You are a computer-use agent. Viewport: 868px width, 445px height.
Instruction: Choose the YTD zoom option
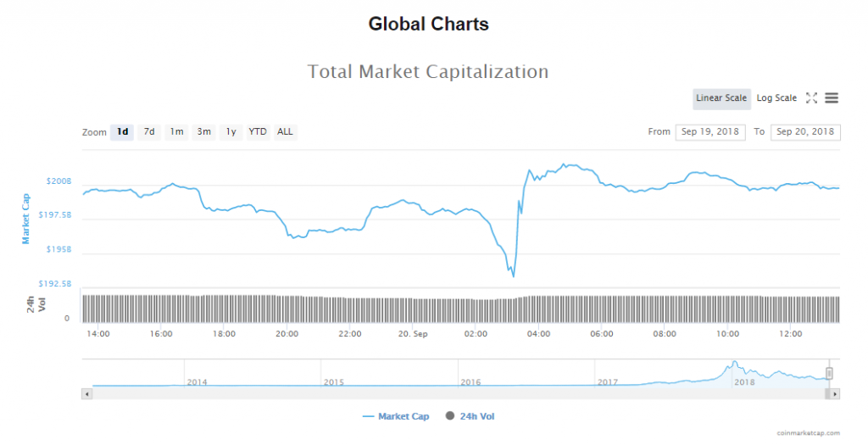coord(258,132)
